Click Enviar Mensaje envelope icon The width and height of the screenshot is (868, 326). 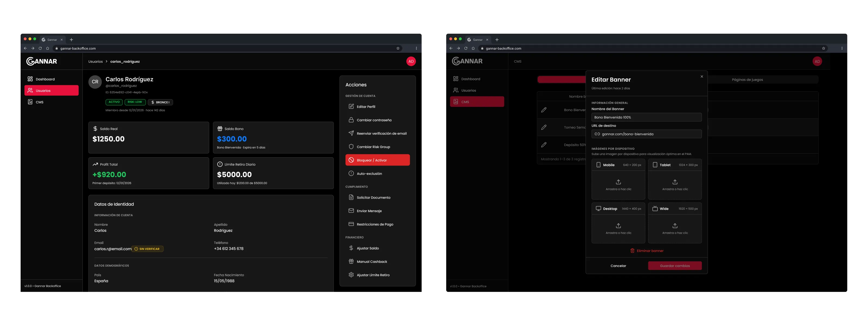(x=351, y=211)
